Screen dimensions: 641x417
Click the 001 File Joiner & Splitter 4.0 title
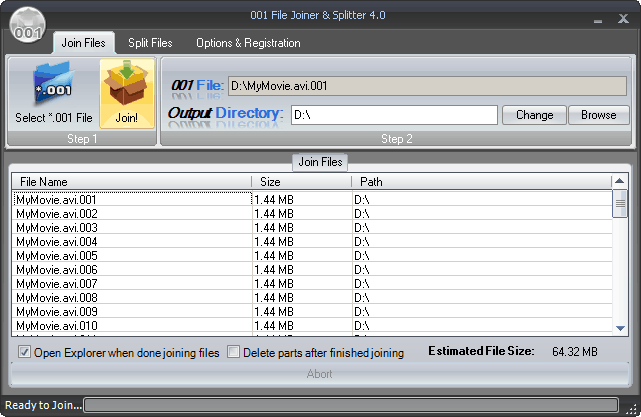tap(318, 15)
